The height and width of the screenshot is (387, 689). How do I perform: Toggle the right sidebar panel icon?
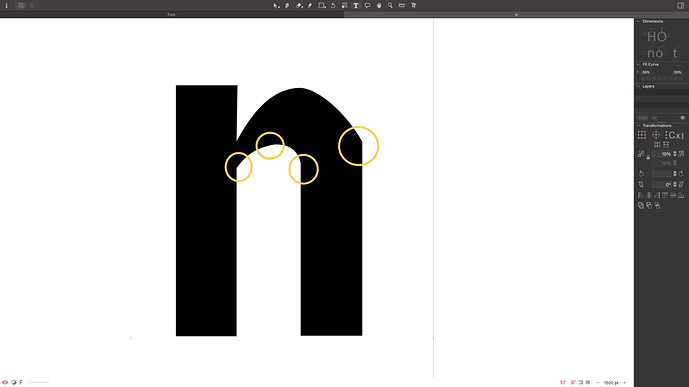pyautogui.click(x=681, y=6)
